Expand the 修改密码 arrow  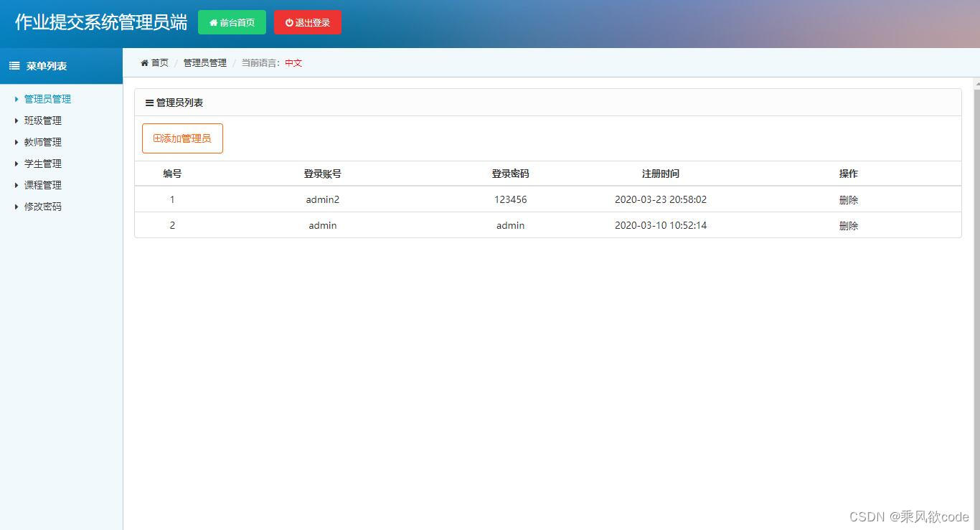click(x=17, y=207)
